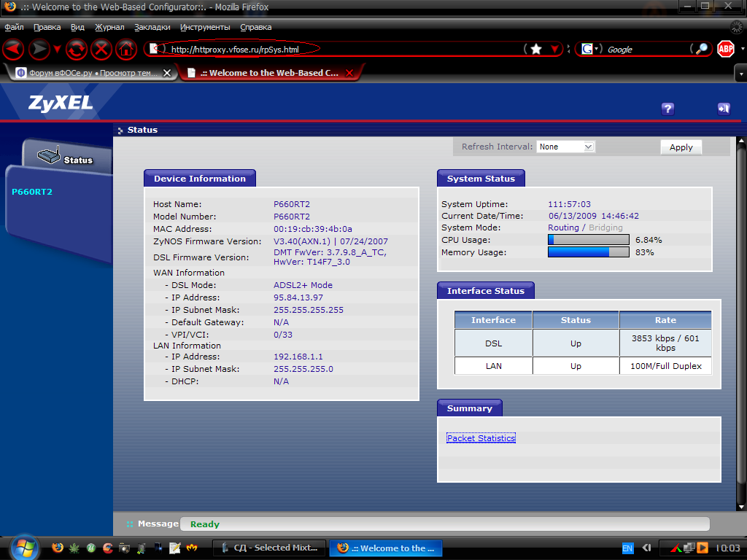Screen dimensions: 747x560
Task: Click the browser Back arrow button
Action: [13, 50]
